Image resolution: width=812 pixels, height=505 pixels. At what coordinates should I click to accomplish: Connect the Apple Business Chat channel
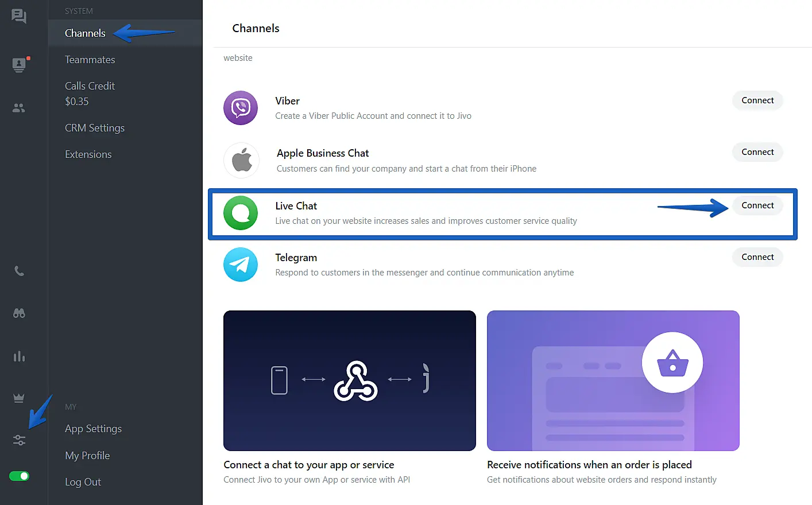coord(757,152)
